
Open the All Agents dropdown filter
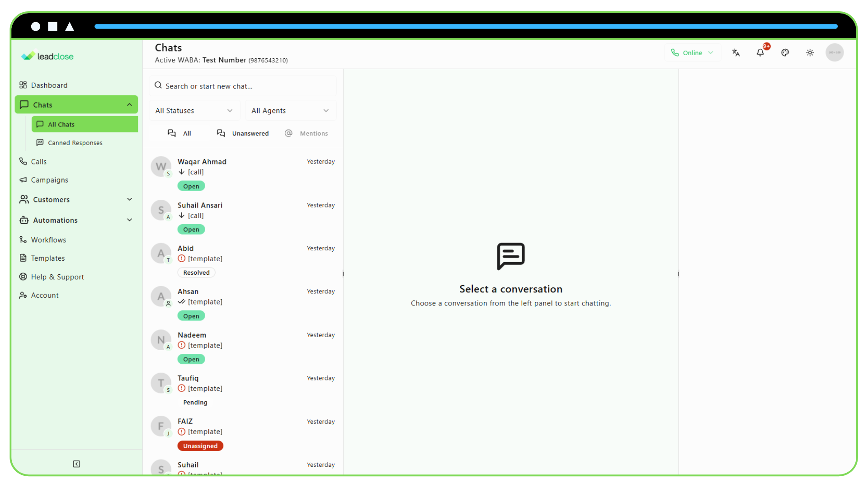click(290, 110)
